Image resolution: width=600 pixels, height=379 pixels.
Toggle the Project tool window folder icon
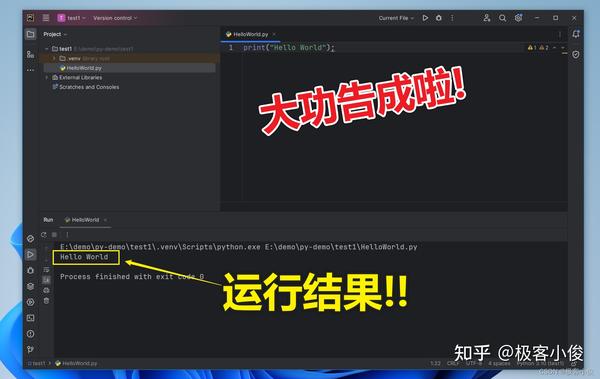(31, 34)
